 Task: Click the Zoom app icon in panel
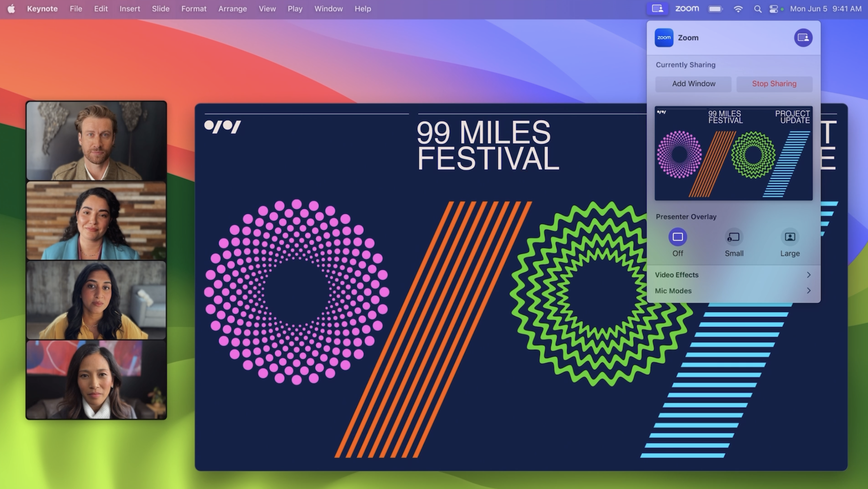[664, 37]
